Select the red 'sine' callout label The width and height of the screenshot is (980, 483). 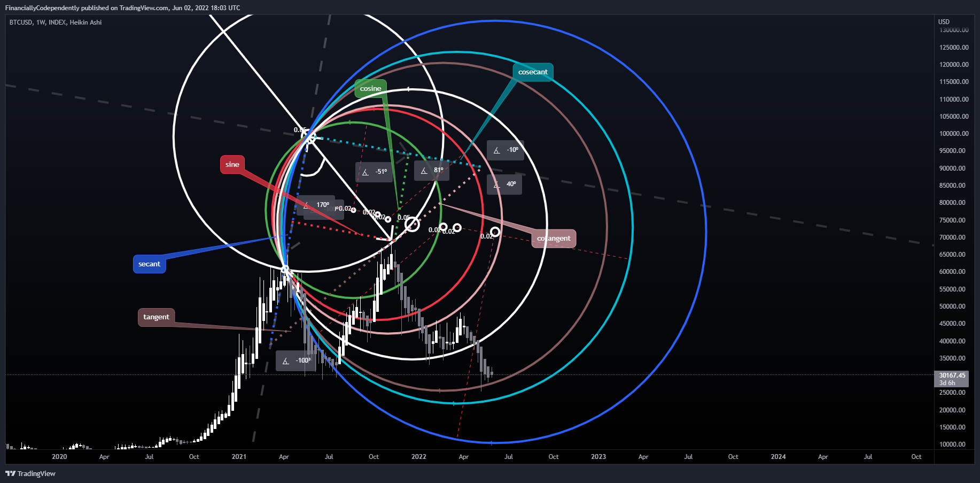(232, 164)
